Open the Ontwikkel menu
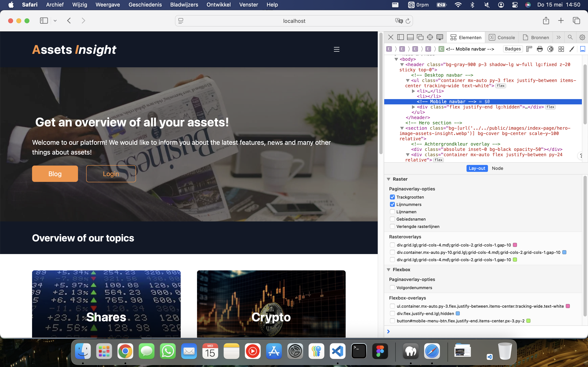This screenshot has width=588, height=367. tap(218, 5)
